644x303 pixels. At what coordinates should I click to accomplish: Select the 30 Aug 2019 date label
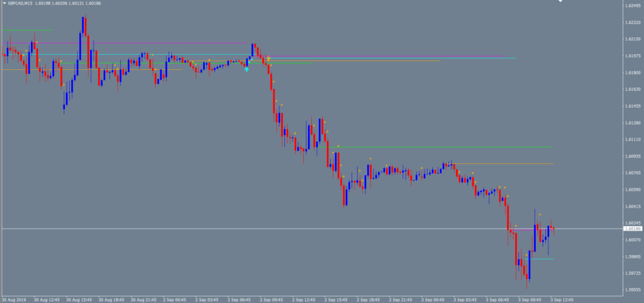14,299
